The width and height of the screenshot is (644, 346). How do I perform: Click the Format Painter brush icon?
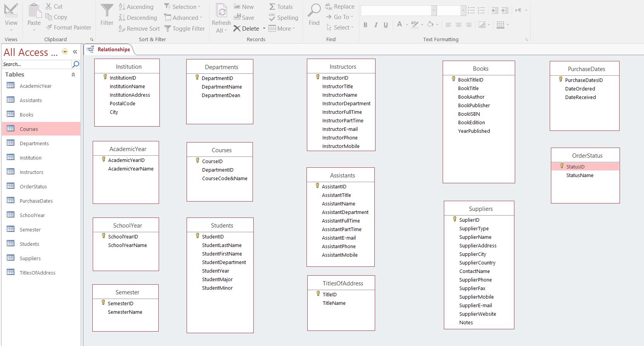(49, 27)
